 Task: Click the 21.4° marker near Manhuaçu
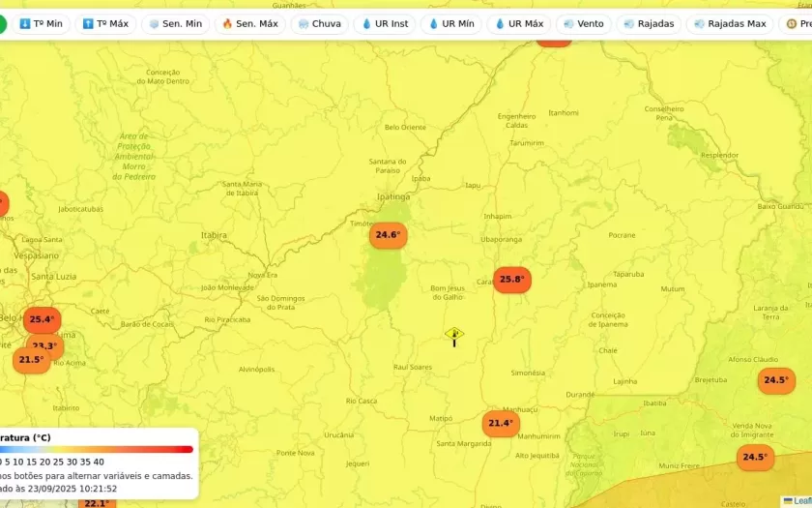pyautogui.click(x=501, y=423)
